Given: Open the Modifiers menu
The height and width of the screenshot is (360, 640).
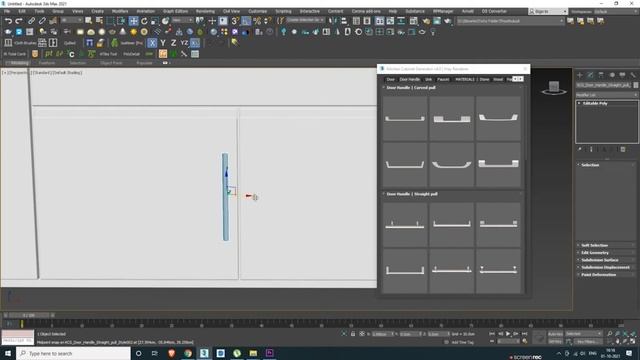Looking at the screenshot, I should point(120,11).
